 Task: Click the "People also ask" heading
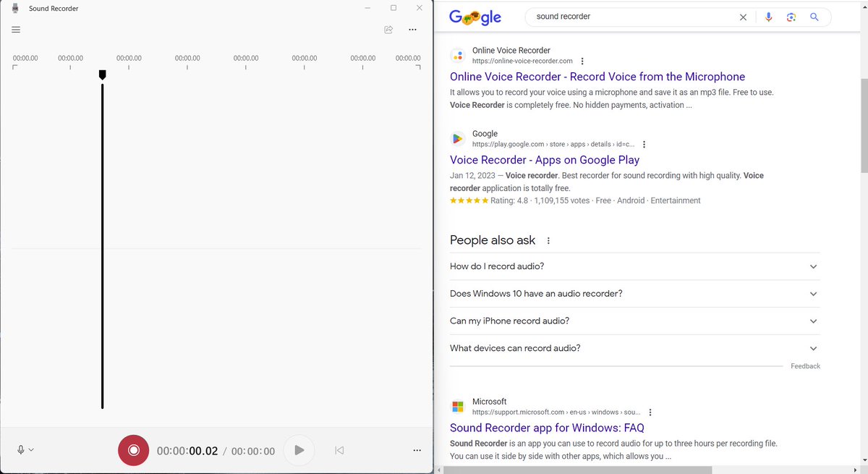[x=493, y=240]
